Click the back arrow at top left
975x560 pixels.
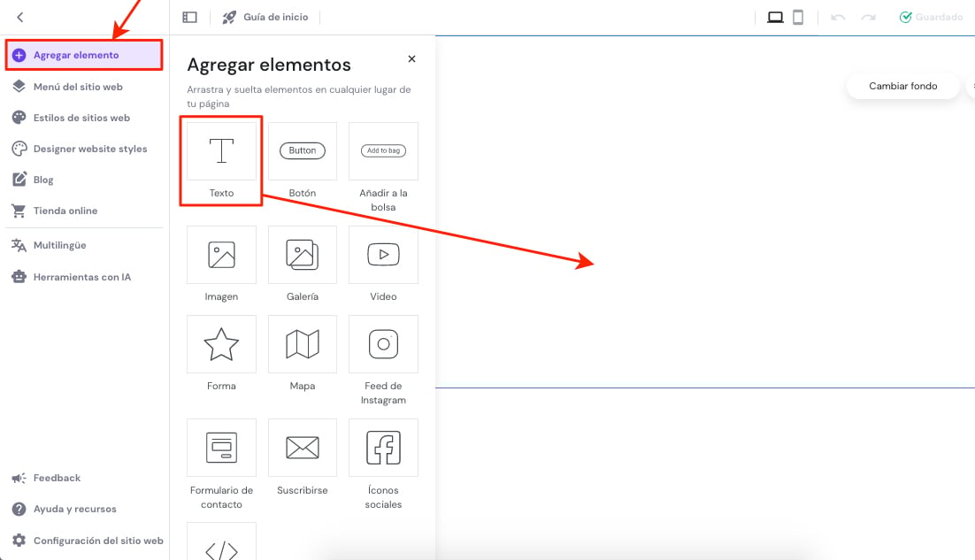click(20, 17)
